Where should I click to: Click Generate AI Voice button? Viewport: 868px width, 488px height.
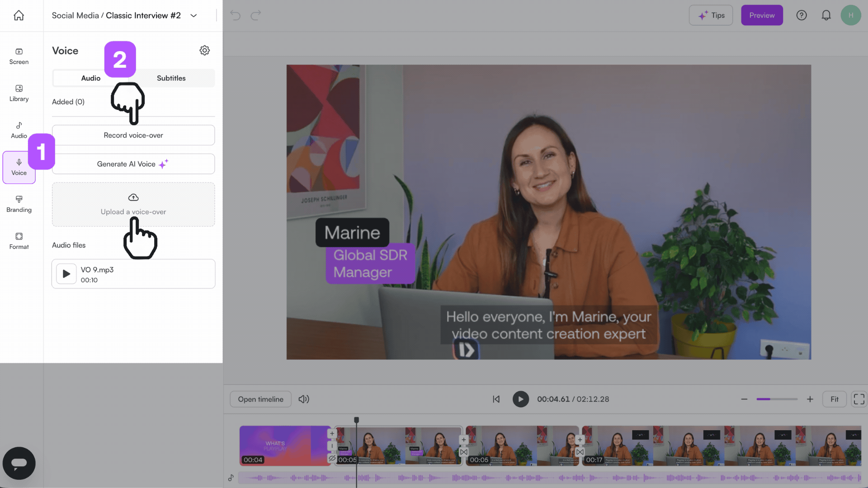coord(133,164)
